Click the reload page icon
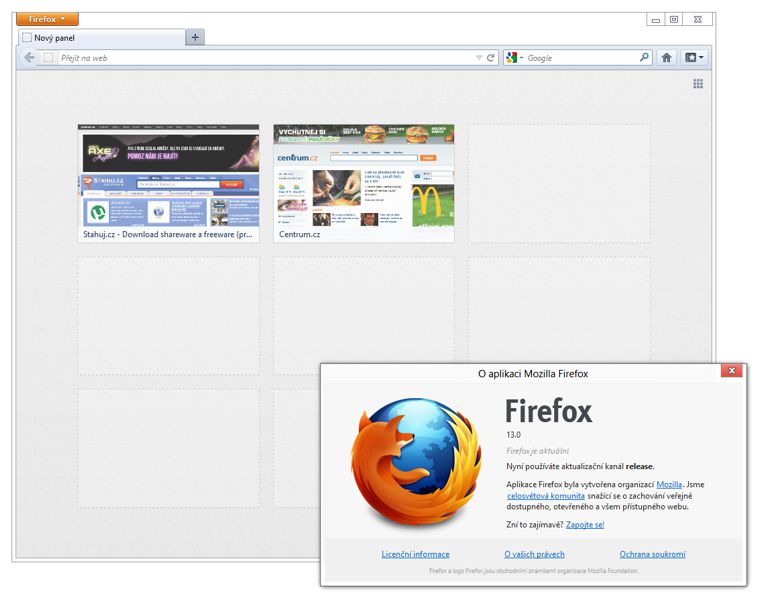 click(490, 58)
